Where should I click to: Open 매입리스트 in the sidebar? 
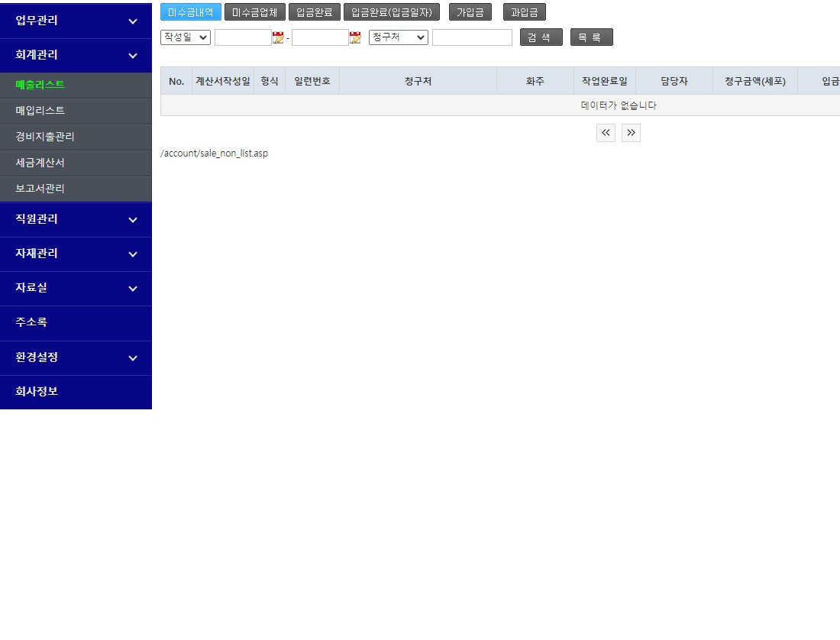coord(40,111)
